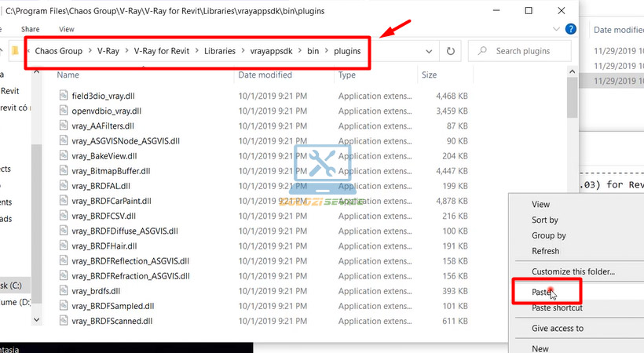This screenshot has height=353, width=644.
Task: Open Sort by submenu in context menu
Action: pyautogui.click(x=545, y=220)
